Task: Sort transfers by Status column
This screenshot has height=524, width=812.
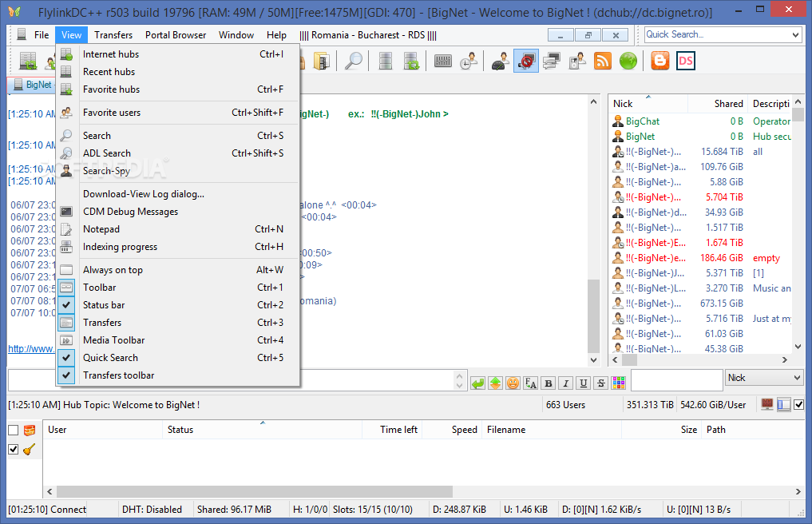Action: pos(262,430)
